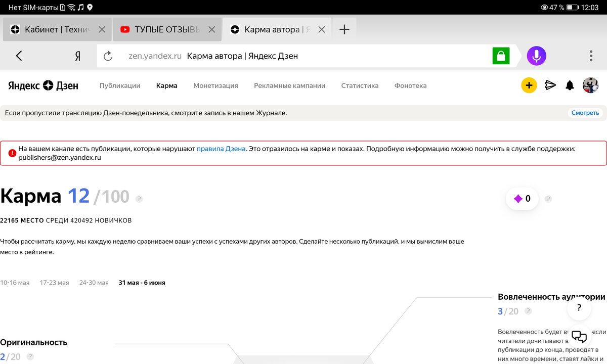This screenshot has width=607, height=364.
Task: Show help for Вовлеченность аудитории score
Action: (528, 311)
